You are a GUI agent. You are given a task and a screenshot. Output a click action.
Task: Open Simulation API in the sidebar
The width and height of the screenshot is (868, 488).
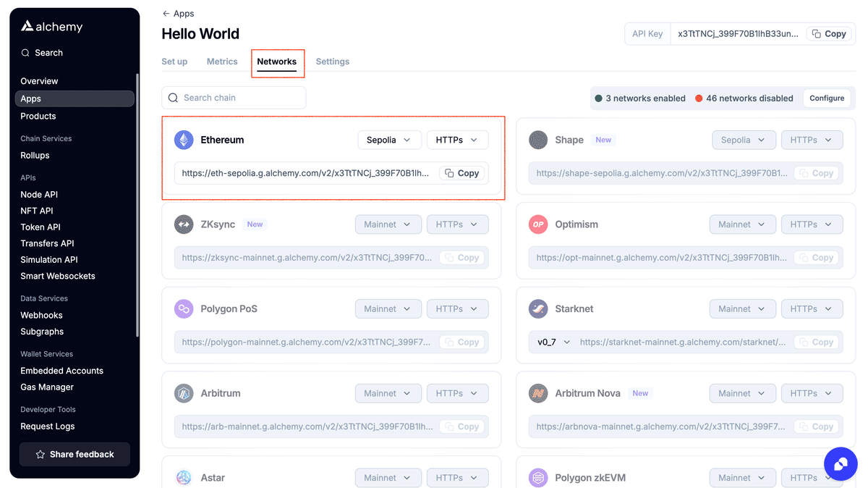click(x=49, y=259)
